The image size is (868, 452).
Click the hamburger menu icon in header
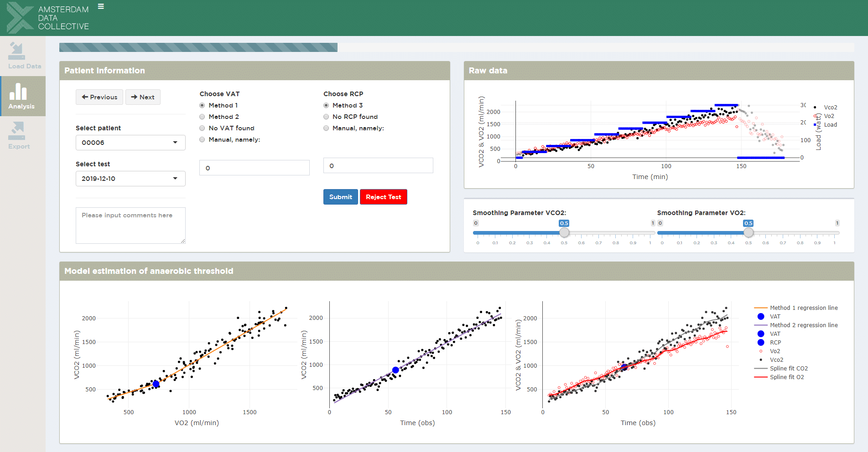click(101, 6)
